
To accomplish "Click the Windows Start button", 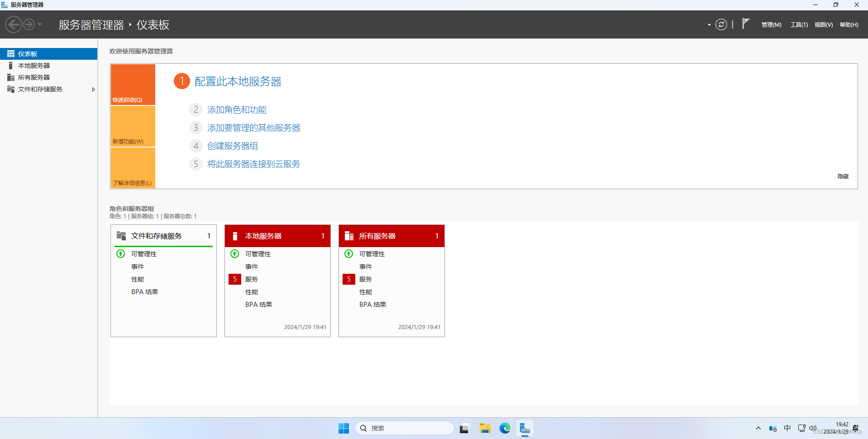I will 343,428.
